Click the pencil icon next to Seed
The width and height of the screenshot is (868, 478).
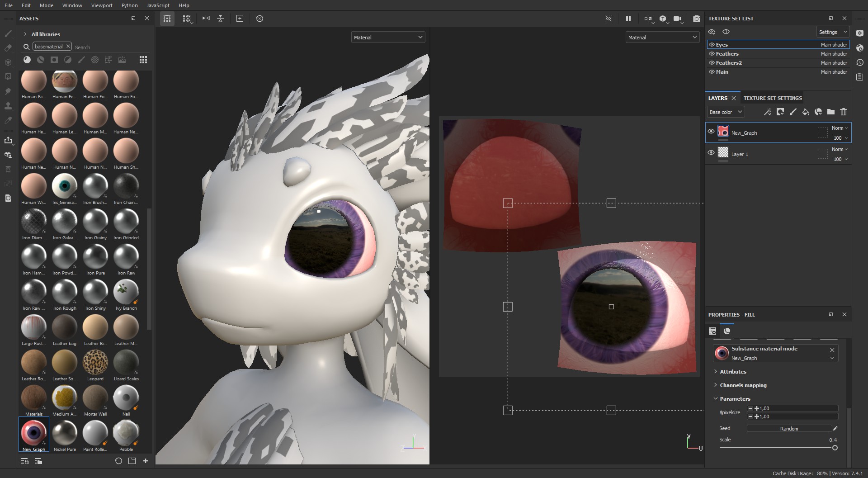click(x=835, y=428)
